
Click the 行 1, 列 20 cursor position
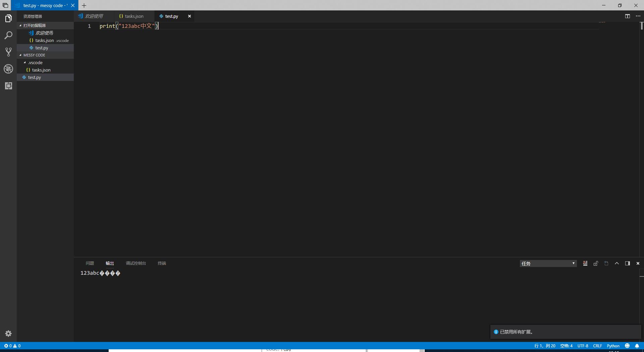tap(545, 346)
